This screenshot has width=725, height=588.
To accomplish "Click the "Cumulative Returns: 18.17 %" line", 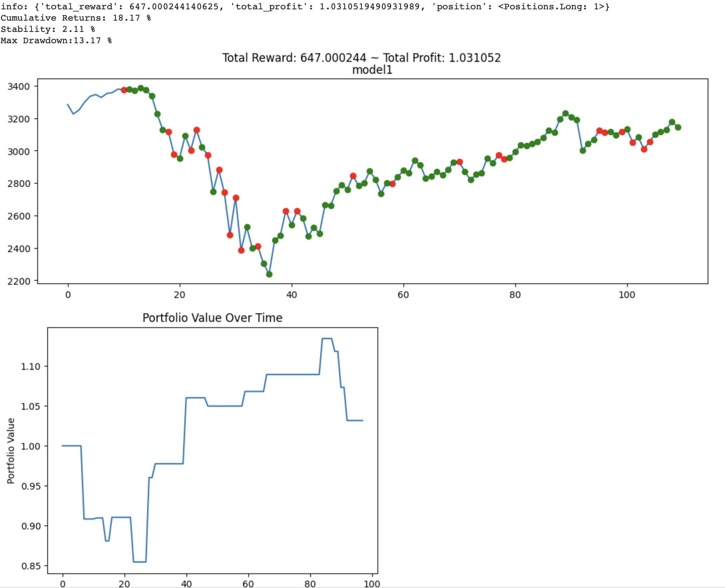I will pos(76,18).
